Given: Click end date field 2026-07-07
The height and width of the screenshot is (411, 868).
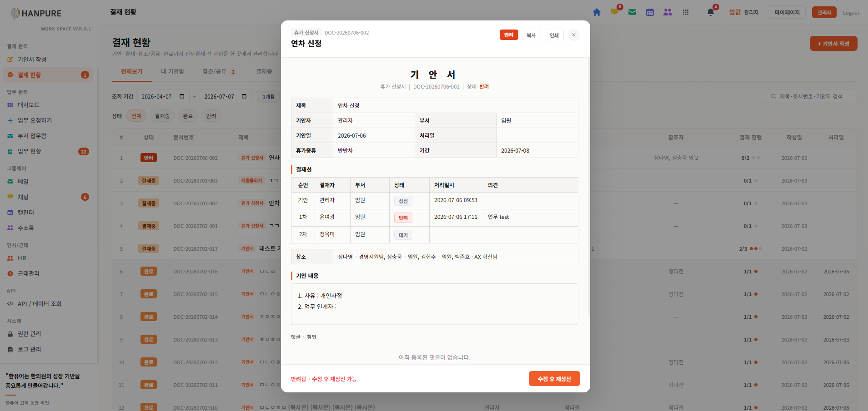Looking at the screenshot, I should point(226,96).
